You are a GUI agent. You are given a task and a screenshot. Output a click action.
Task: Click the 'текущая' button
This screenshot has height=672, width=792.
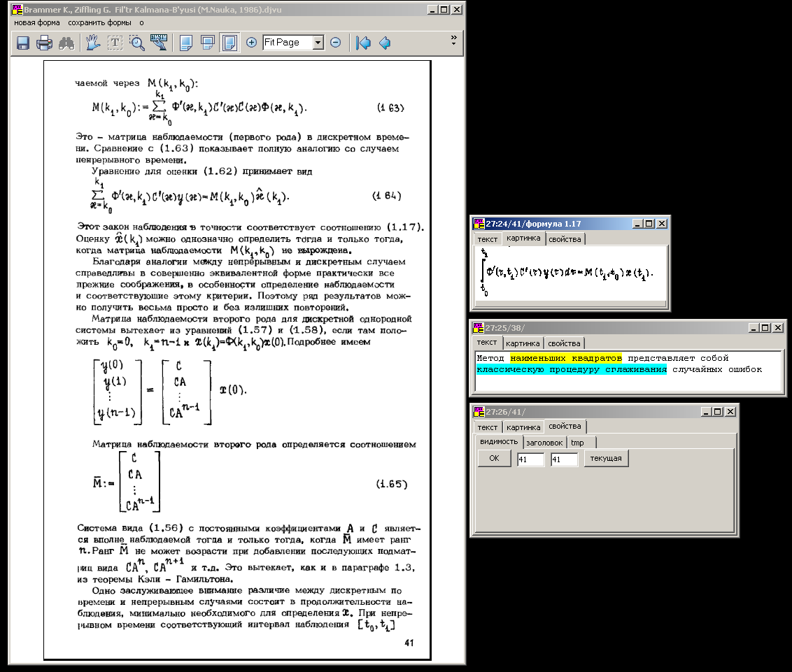point(607,459)
